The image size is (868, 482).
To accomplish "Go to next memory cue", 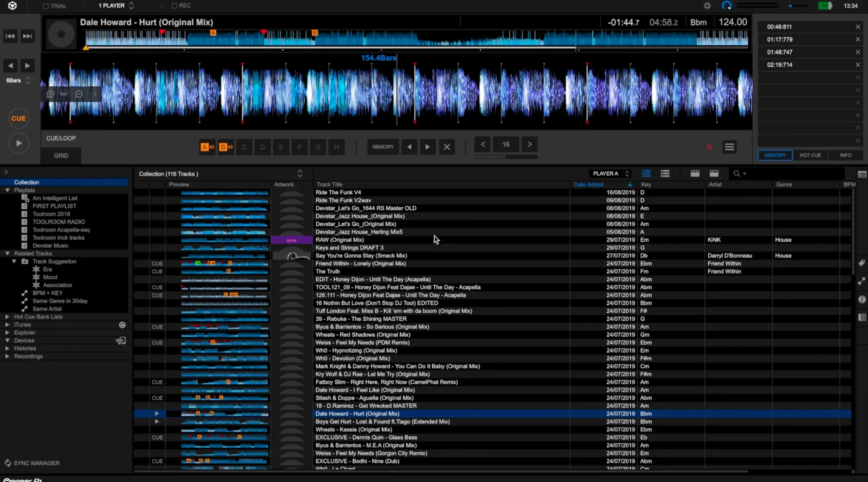I will pos(428,147).
